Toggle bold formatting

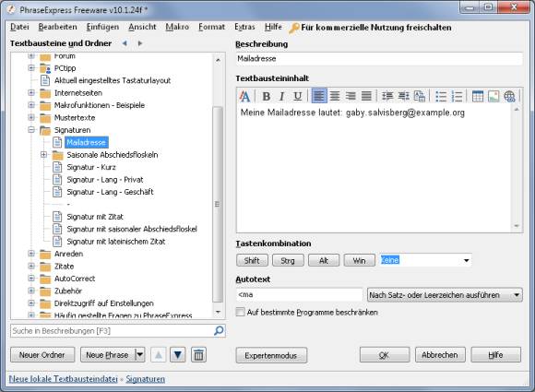point(267,96)
